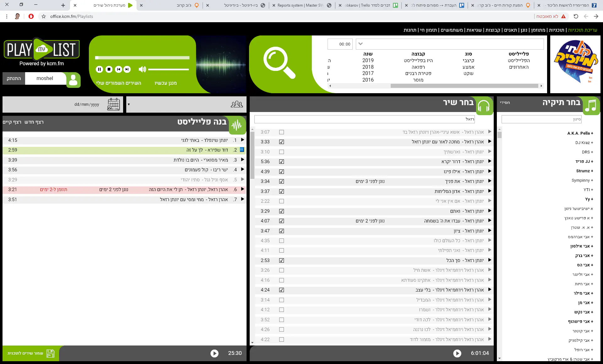Uncheck the 5:36 song checkbox
603x364 pixels.
pyautogui.click(x=281, y=162)
